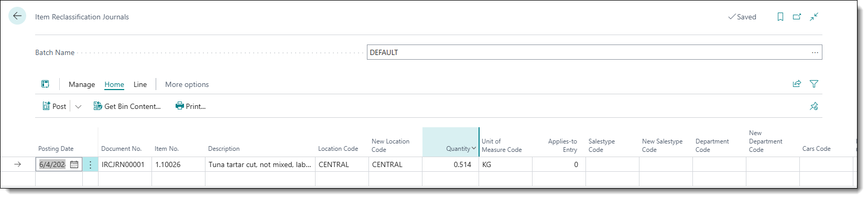Click document number IRCJRN00001
The height and width of the screenshot is (199, 868).
[123, 164]
